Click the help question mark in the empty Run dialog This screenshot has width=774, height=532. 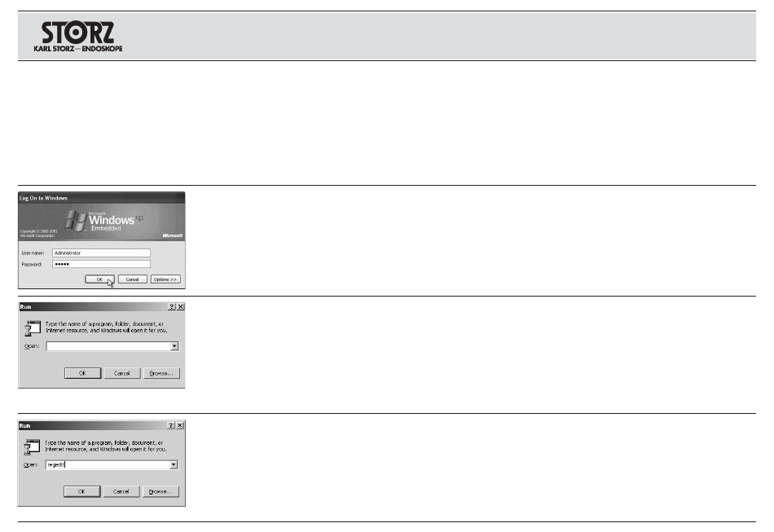[172, 306]
